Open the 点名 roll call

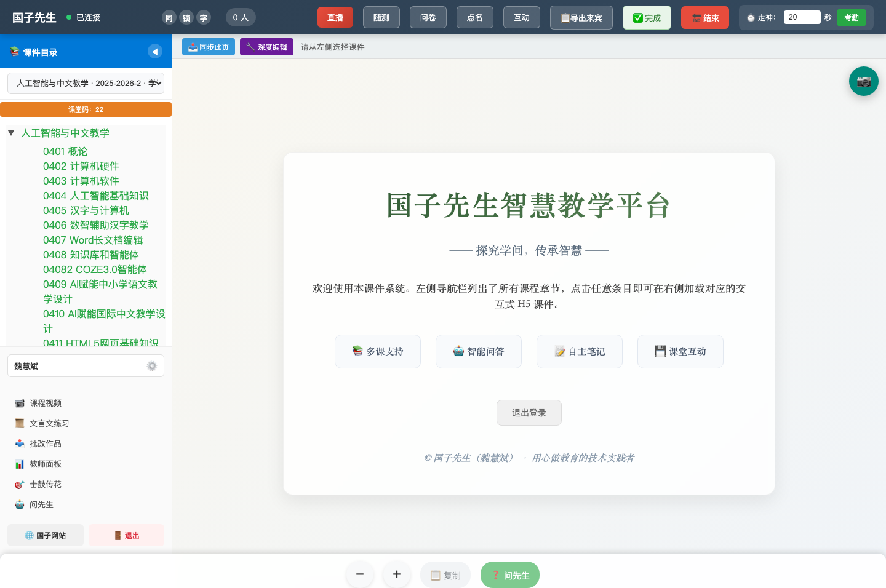point(475,17)
